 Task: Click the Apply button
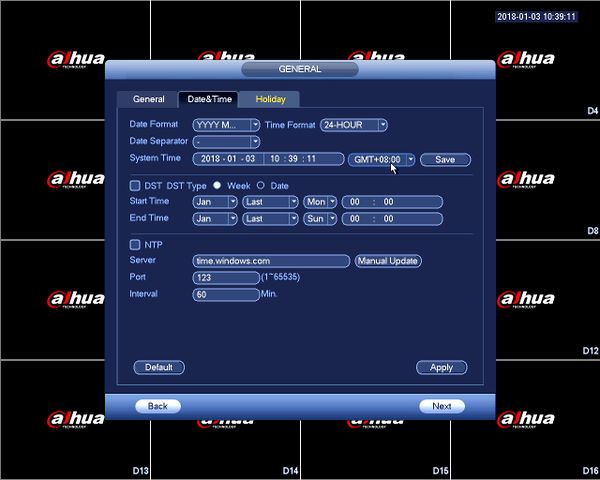click(x=442, y=367)
